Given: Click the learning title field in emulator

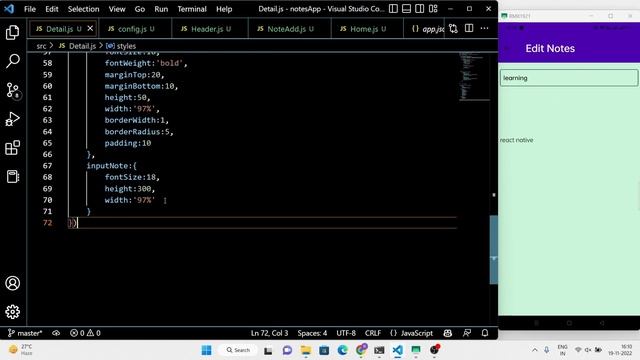Looking at the screenshot, I should point(569,78).
